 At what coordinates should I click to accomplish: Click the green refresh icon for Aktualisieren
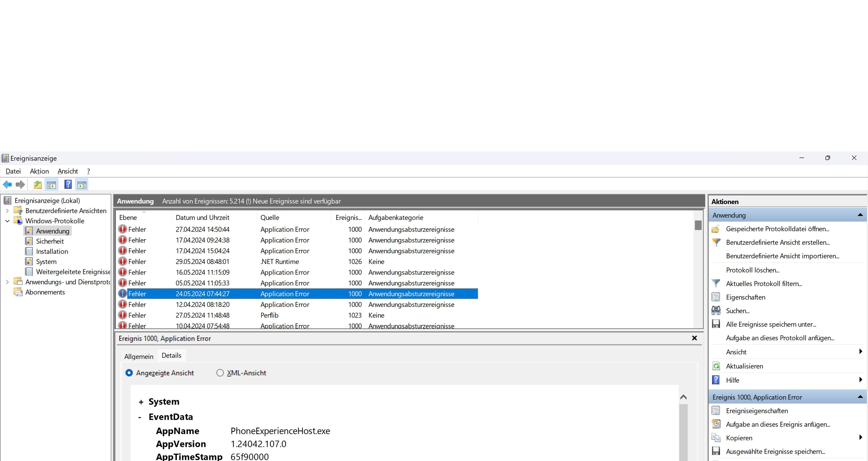coord(716,366)
